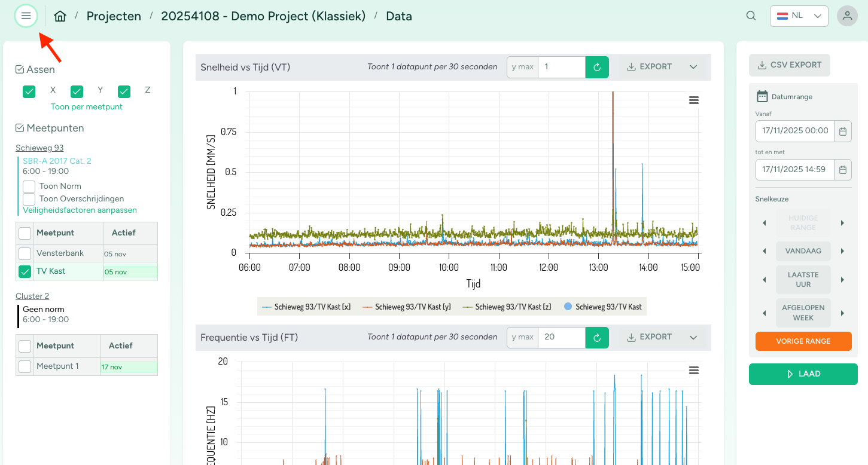
Task: Check the Meetpunt 1 checkbox
Action: point(25,366)
